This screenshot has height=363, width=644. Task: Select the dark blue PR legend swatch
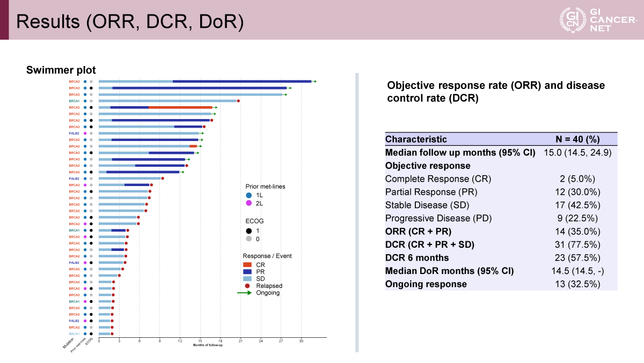click(247, 272)
